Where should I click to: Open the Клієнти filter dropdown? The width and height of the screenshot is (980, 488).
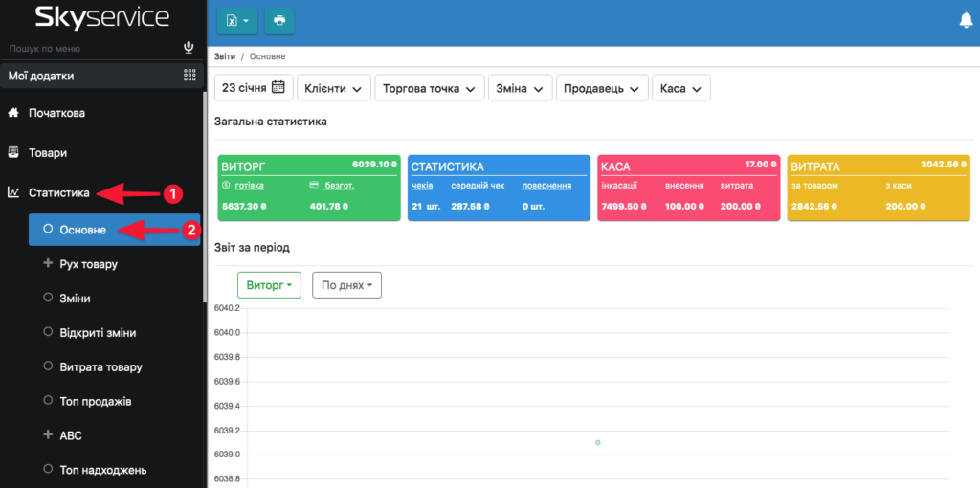pyautogui.click(x=333, y=88)
